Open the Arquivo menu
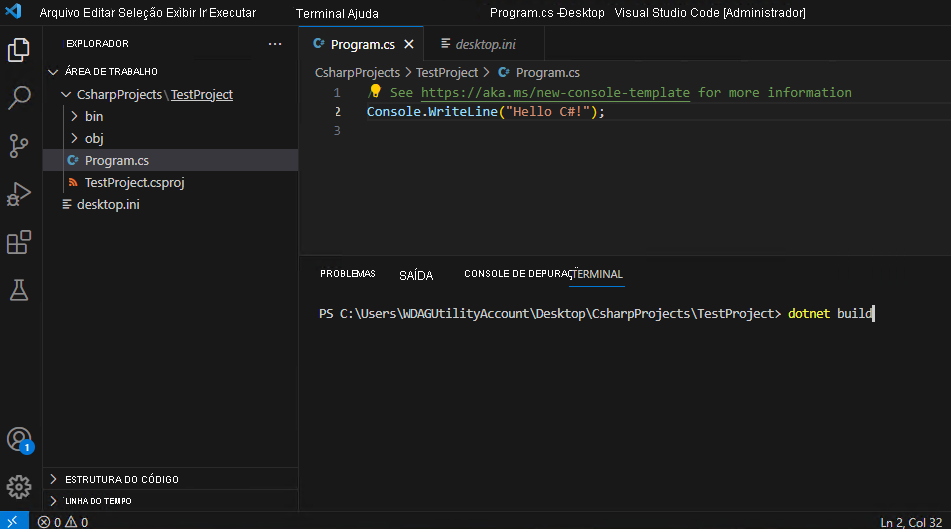Image resolution: width=951 pixels, height=529 pixels. (x=59, y=13)
